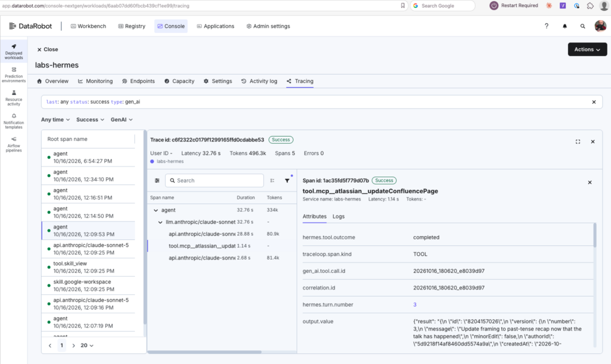The image size is (611, 364).
Task: Open the Overview tab
Action: tap(53, 81)
